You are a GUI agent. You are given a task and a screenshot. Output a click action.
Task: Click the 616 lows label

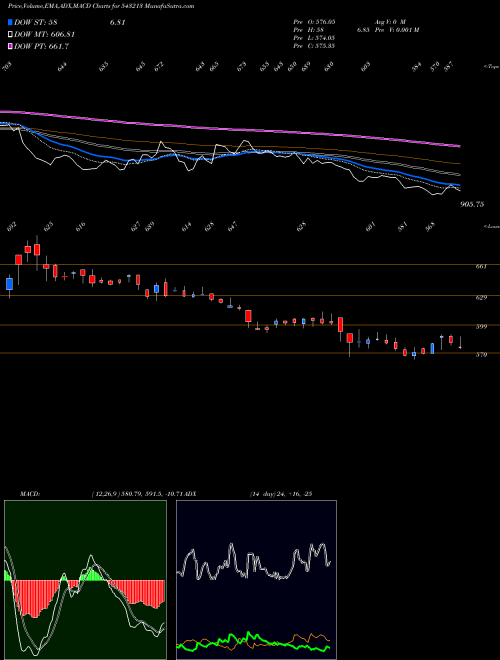(80, 226)
